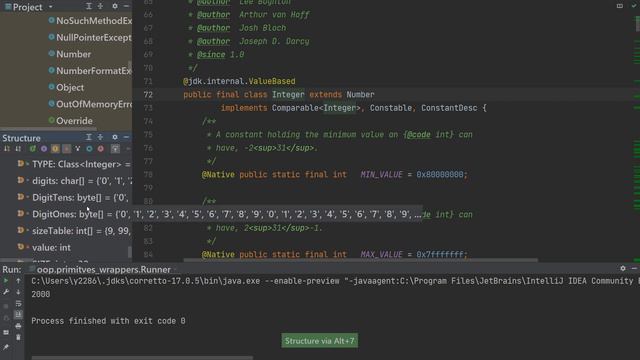640x360 pixels.
Task: Click Clear All trash icon in Run console
Action: point(18,337)
